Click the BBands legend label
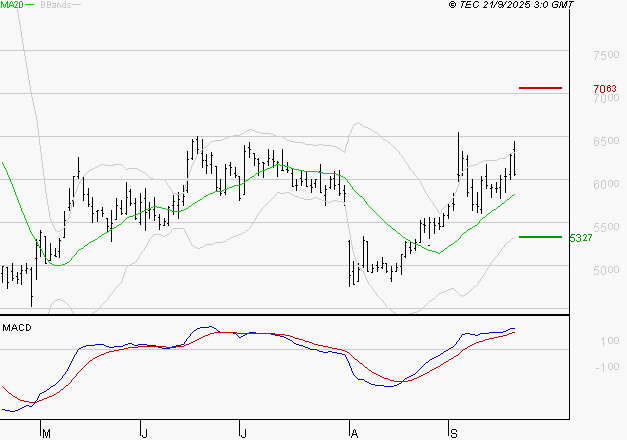The image size is (627, 440). pos(54,6)
